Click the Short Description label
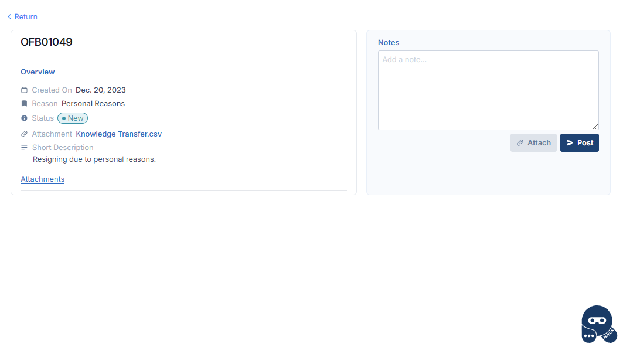 point(63,148)
